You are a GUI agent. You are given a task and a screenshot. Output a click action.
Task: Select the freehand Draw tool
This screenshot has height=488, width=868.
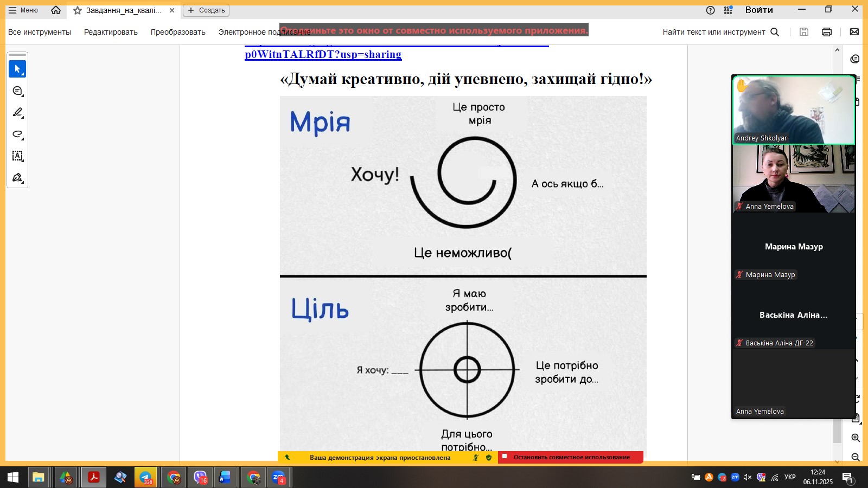click(x=17, y=134)
